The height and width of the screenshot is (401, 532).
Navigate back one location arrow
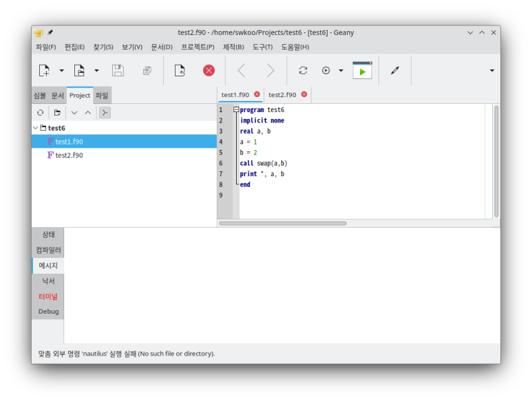pyautogui.click(x=242, y=71)
